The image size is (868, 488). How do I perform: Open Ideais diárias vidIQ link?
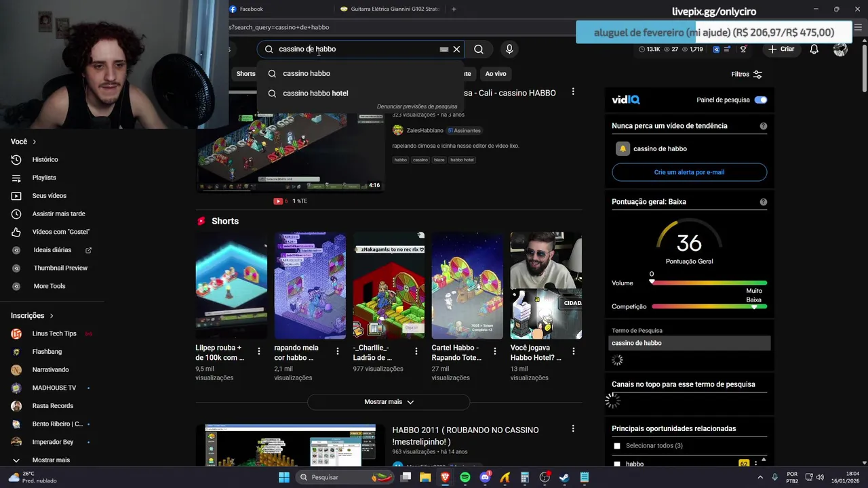[x=53, y=250]
